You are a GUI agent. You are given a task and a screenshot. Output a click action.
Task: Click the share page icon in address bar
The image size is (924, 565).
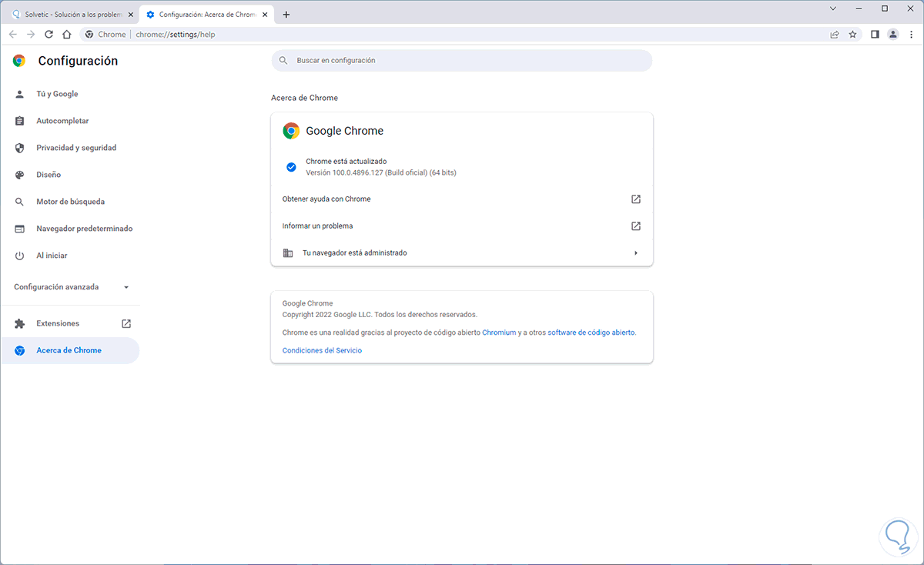(x=835, y=34)
